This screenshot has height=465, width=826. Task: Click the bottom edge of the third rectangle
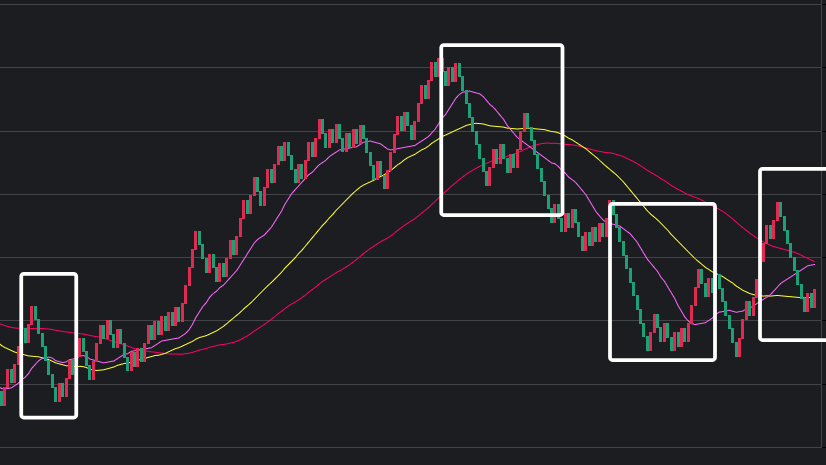[x=662, y=358]
